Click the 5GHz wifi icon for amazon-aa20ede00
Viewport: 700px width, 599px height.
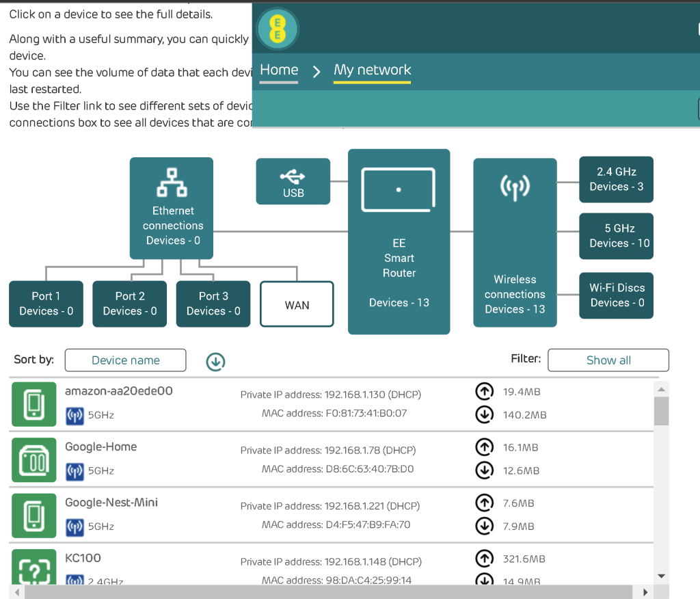[75, 416]
